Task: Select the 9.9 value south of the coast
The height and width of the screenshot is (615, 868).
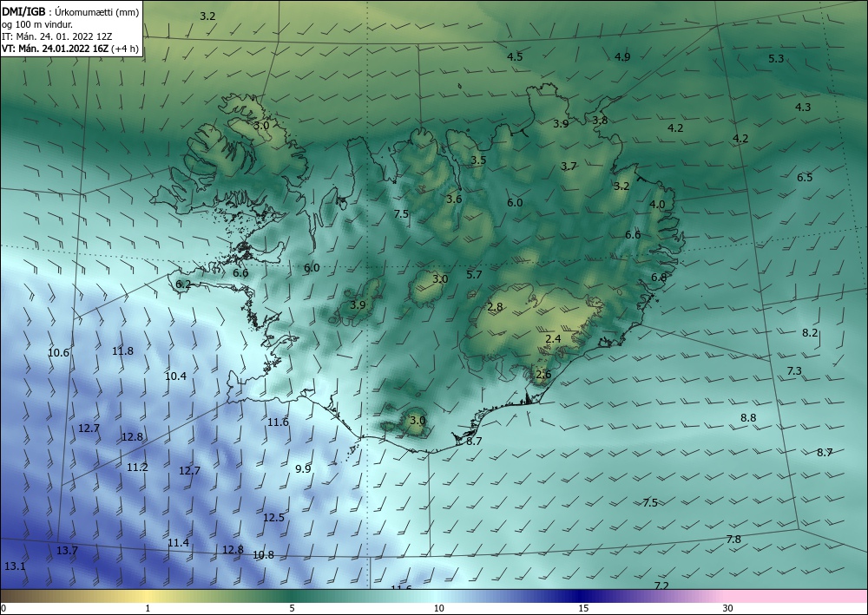Action: (303, 469)
